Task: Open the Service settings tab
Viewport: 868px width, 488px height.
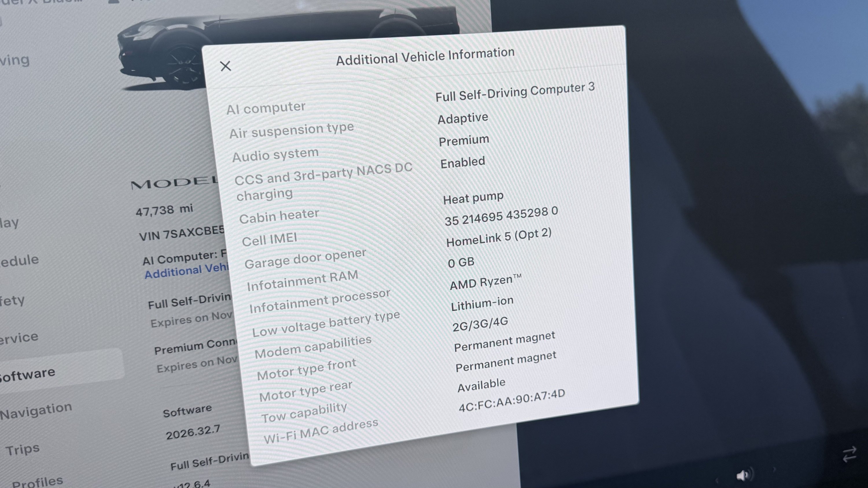Action: [19, 338]
